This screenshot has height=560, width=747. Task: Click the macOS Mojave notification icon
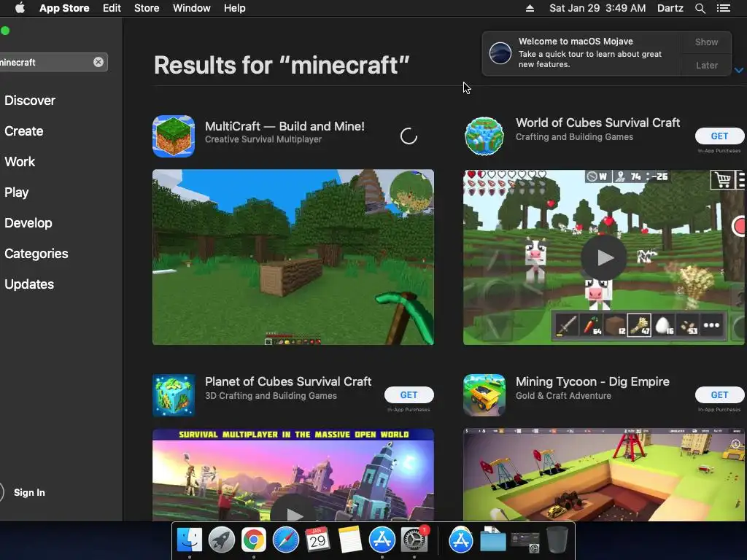coord(500,52)
